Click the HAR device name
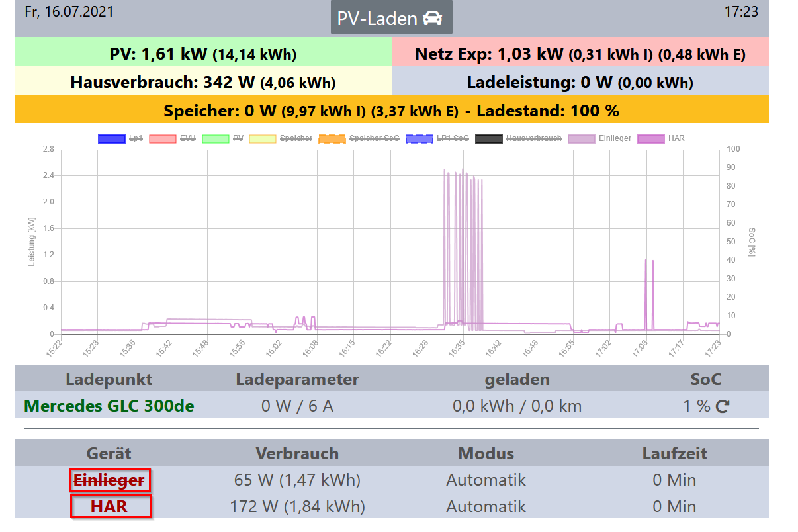The image size is (798, 532). pyautogui.click(x=110, y=507)
